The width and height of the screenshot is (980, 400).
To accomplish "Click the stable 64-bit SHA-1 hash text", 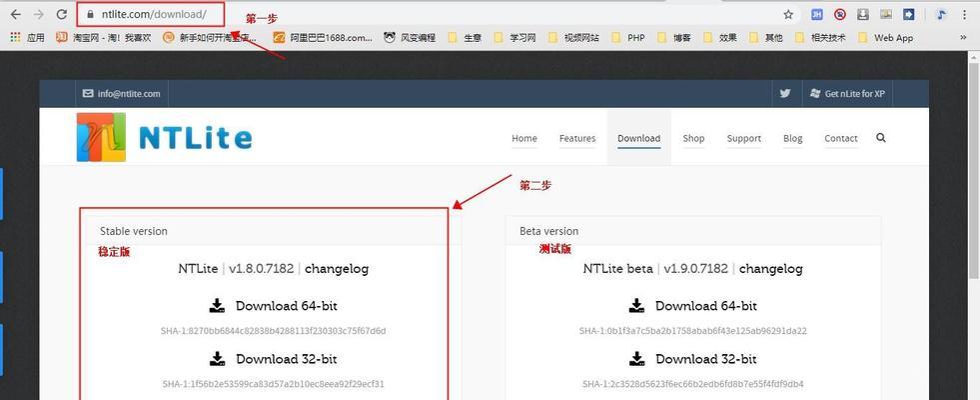I will [x=273, y=331].
